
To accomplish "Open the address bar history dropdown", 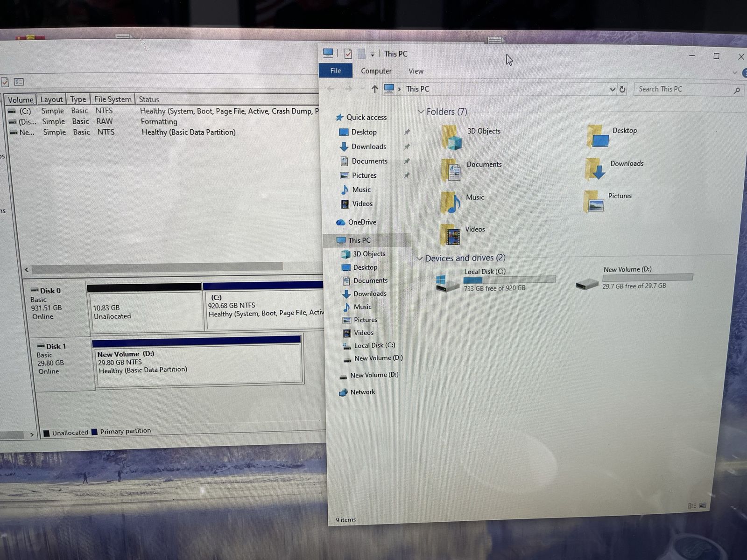I will click(x=612, y=89).
